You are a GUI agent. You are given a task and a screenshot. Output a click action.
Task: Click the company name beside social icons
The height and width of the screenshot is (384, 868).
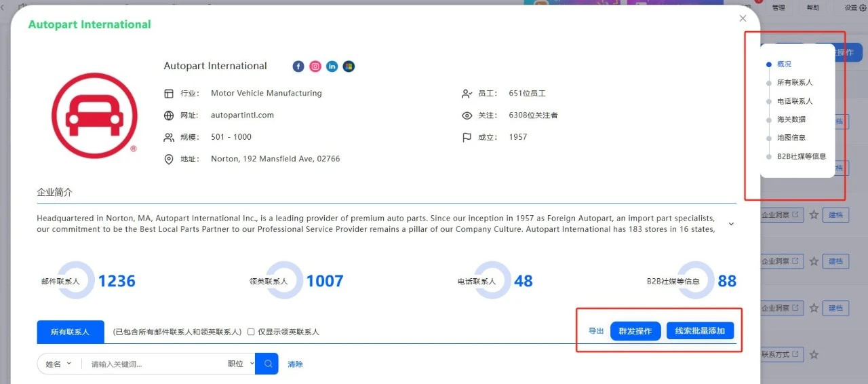(216, 66)
